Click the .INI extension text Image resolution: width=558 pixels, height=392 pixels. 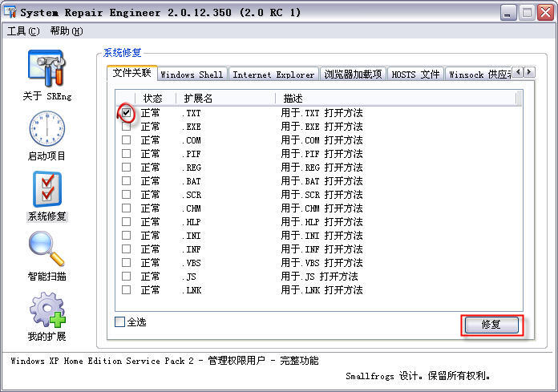coord(192,236)
